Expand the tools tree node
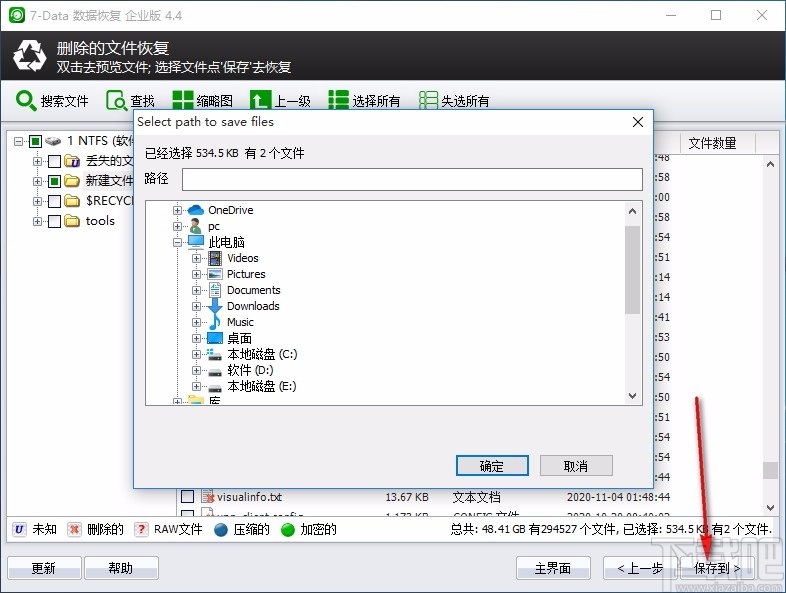 click(38, 221)
